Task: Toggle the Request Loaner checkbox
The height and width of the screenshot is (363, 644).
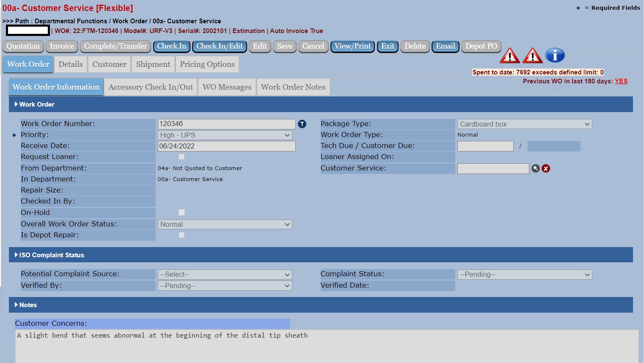Action: 182,157
